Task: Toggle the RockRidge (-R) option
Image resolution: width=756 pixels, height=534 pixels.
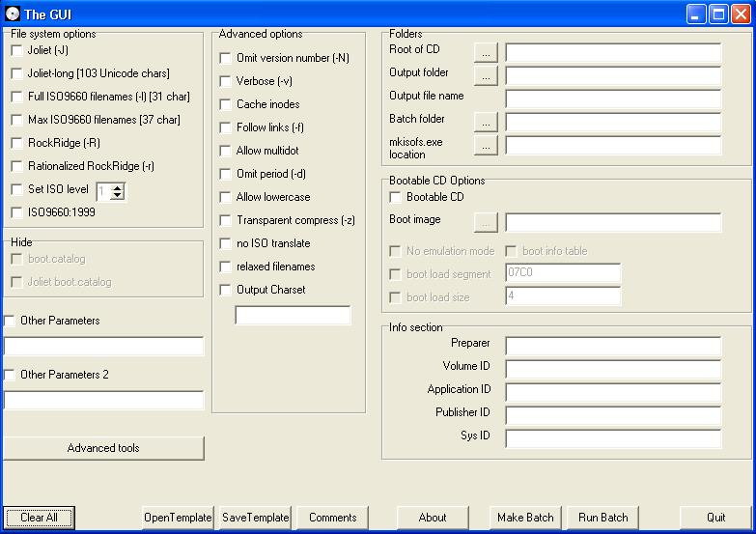Action: pyautogui.click(x=16, y=143)
